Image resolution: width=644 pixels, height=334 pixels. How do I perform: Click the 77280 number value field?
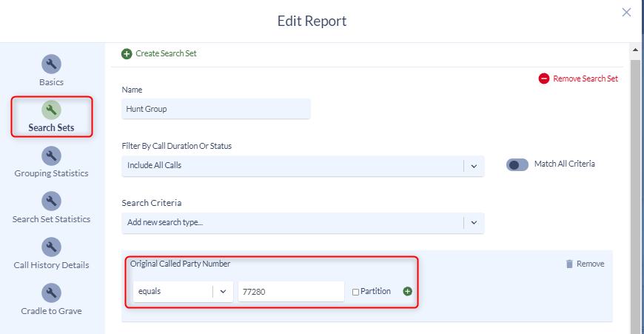pos(291,292)
